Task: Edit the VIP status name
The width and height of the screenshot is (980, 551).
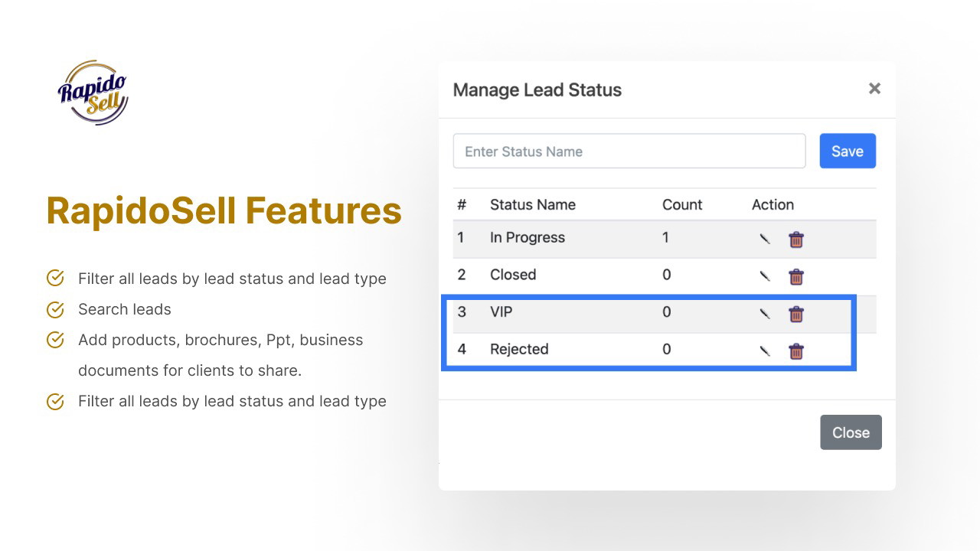Action: pos(764,313)
